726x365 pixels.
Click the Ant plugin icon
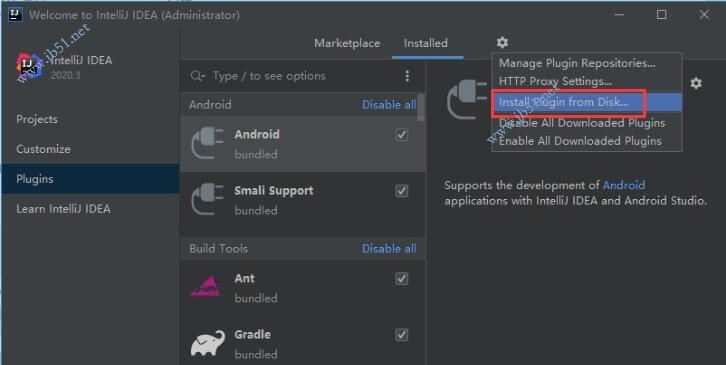[205, 287]
